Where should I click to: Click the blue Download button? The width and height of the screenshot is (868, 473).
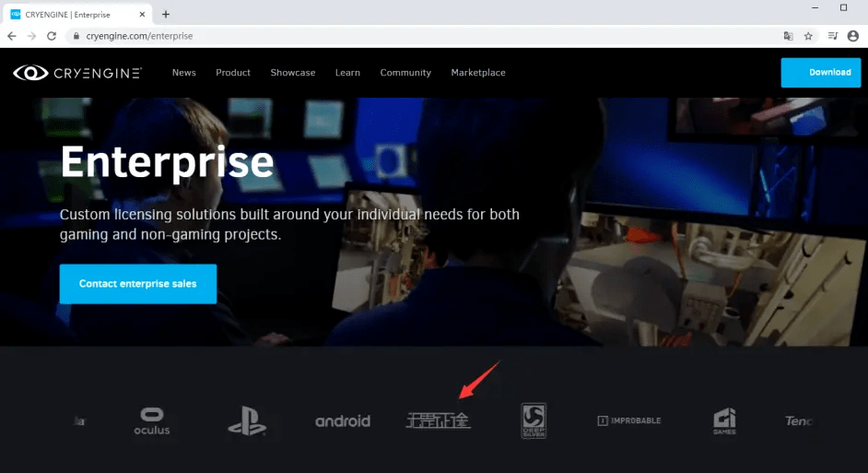click(x=821, y=73)
